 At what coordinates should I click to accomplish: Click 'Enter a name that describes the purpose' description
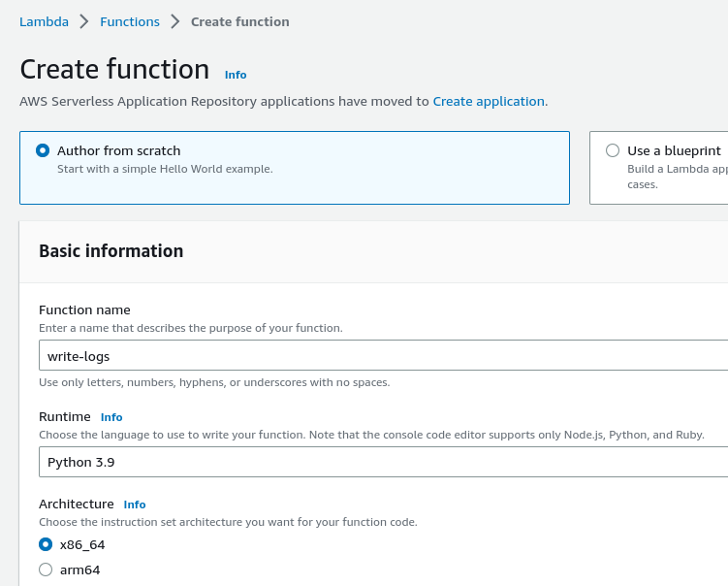click(191, 328)
